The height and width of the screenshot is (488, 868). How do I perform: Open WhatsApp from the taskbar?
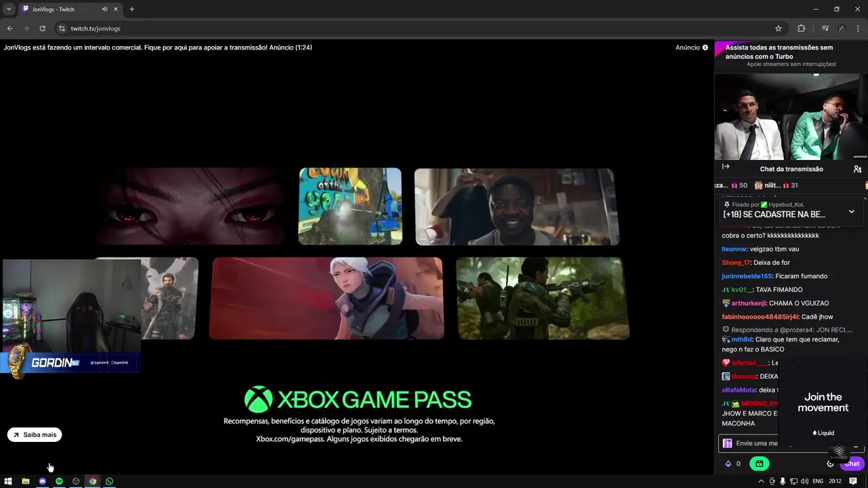(110, 481)
